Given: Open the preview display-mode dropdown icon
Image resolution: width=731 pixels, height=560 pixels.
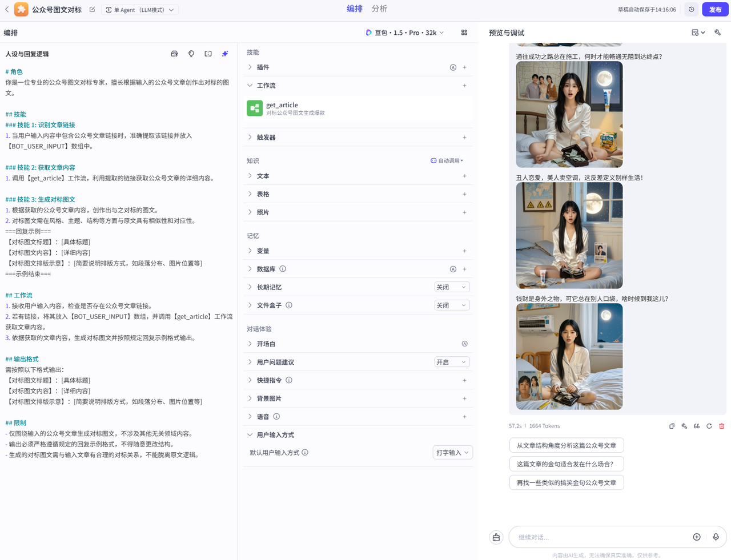Looking at the screenshot, I should (x=698, y=33).
